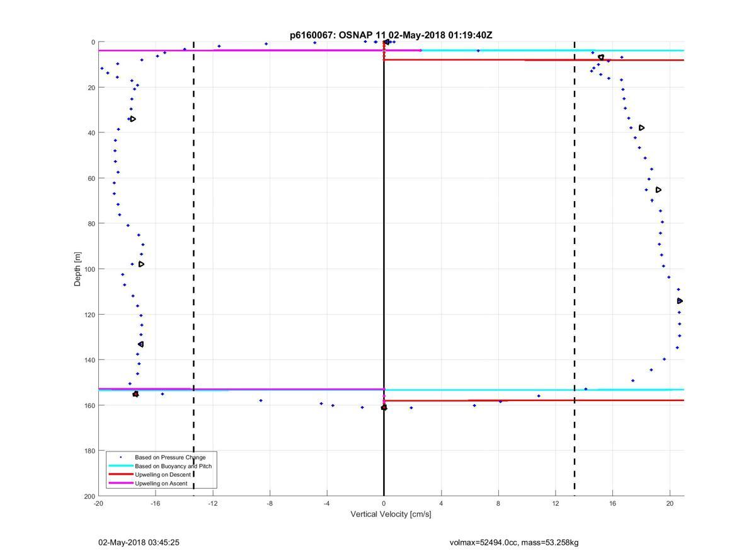Select the 'Vertical Velocity [cm/s]' x-axis label
This screenshot has height=558, width=756.
391,514
